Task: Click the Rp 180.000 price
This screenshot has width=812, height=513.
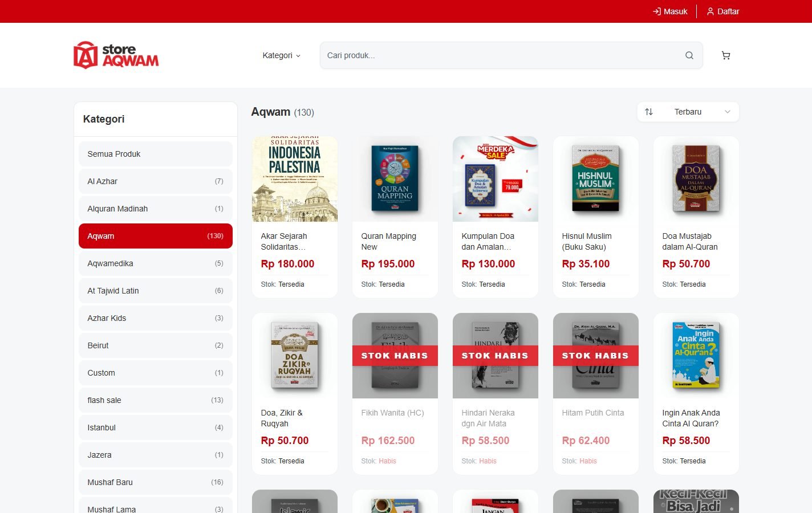Action: 287,264
